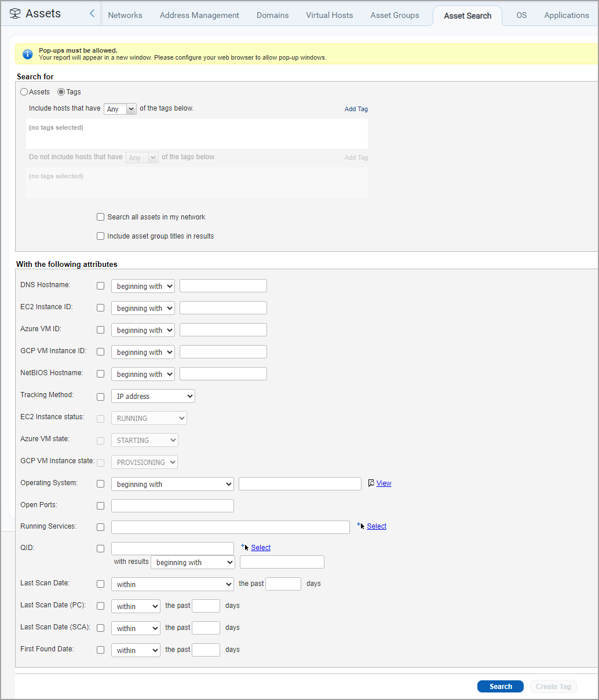Viewport: 599px width, 700px height.
Task: Click the Search button
Action: pyautogui.click(x=500, y=686)
